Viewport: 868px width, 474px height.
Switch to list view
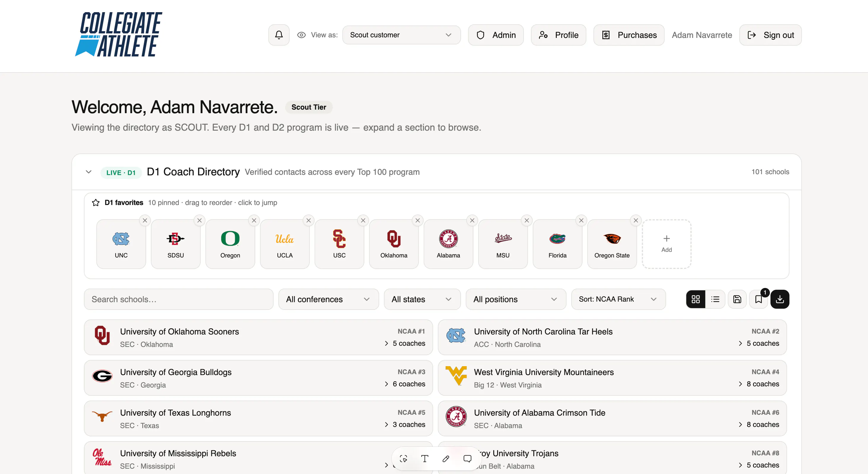coord(715,299)
